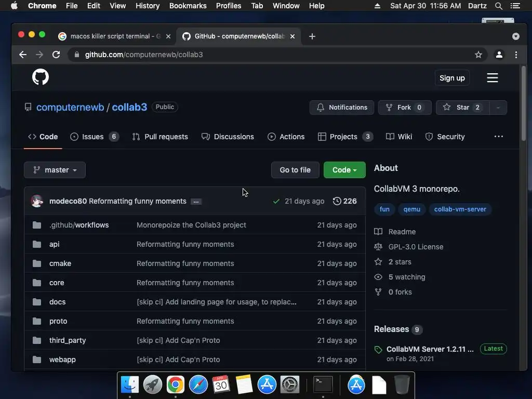
Task: Open Notes from the dock
Action: pos(244,384)
